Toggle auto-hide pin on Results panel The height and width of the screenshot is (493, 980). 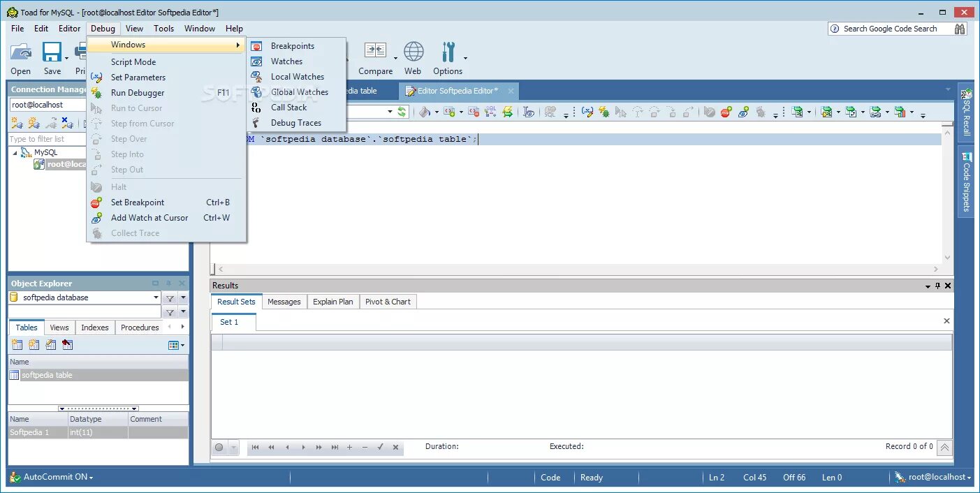937,286
